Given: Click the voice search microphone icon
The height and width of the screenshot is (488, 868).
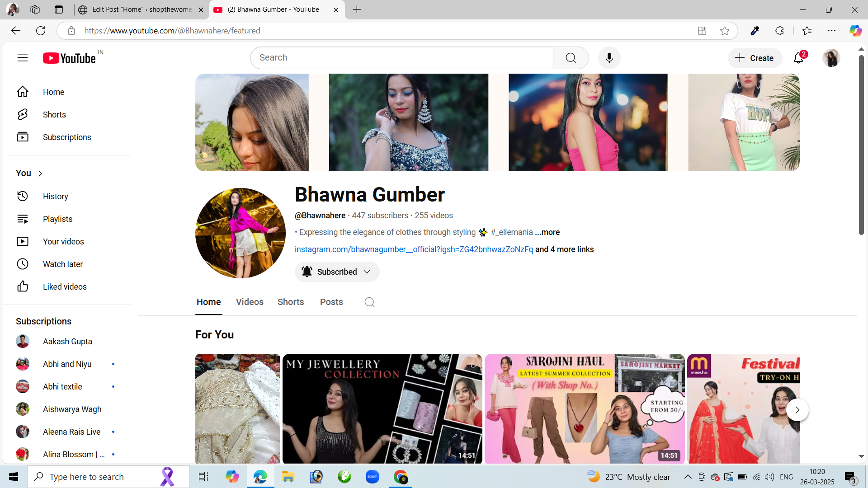Looking at the screenshot, I should pyautogui.click(x=609, y=58).
